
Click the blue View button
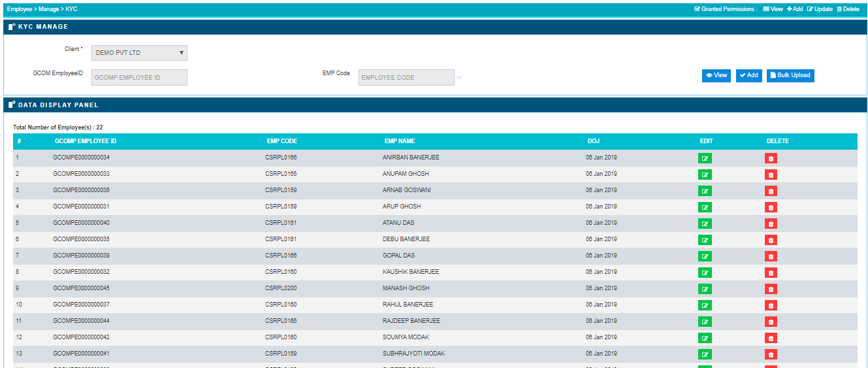(x=716, y=76)
